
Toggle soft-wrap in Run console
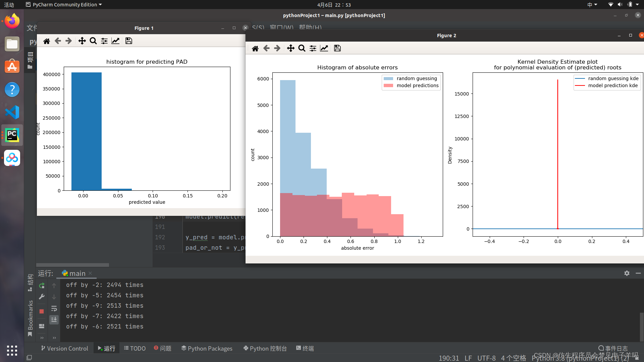click(54, 309)
